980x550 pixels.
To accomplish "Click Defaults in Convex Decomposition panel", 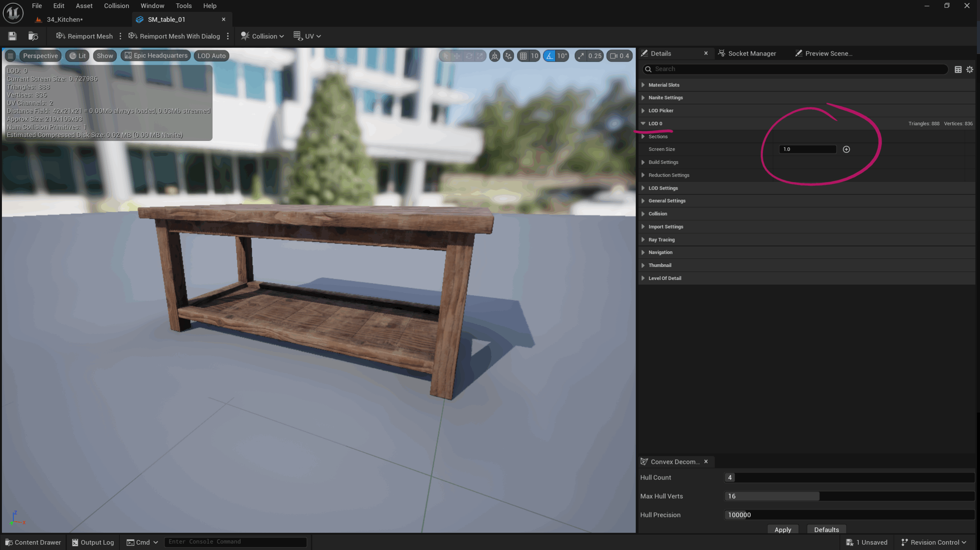I will (826, 530).
